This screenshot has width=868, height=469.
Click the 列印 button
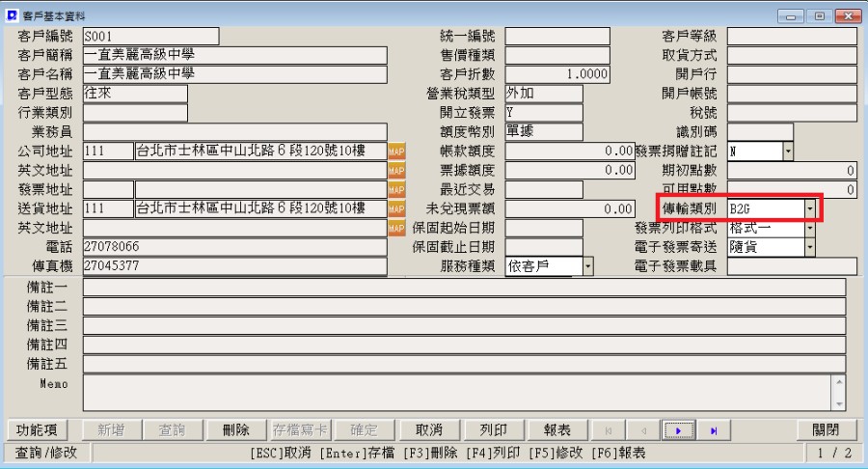(x=493, y=430)
